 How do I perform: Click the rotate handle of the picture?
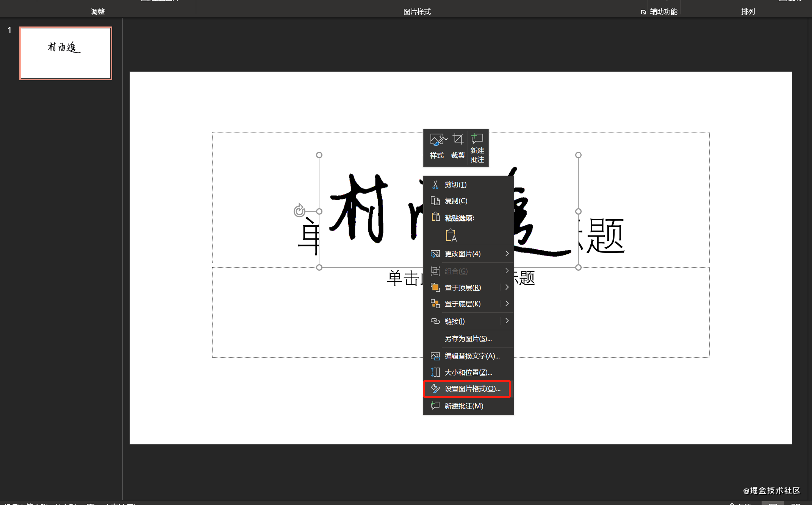(299, 210)
